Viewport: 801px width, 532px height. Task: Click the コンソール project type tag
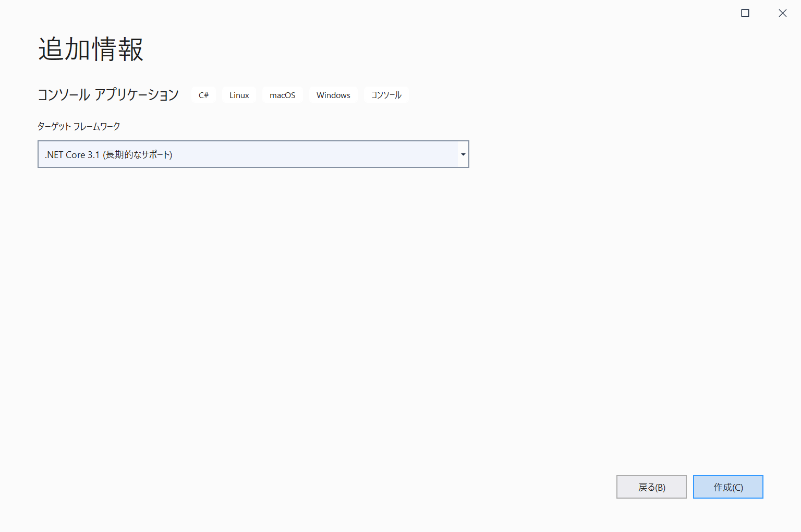pos(386,95)
